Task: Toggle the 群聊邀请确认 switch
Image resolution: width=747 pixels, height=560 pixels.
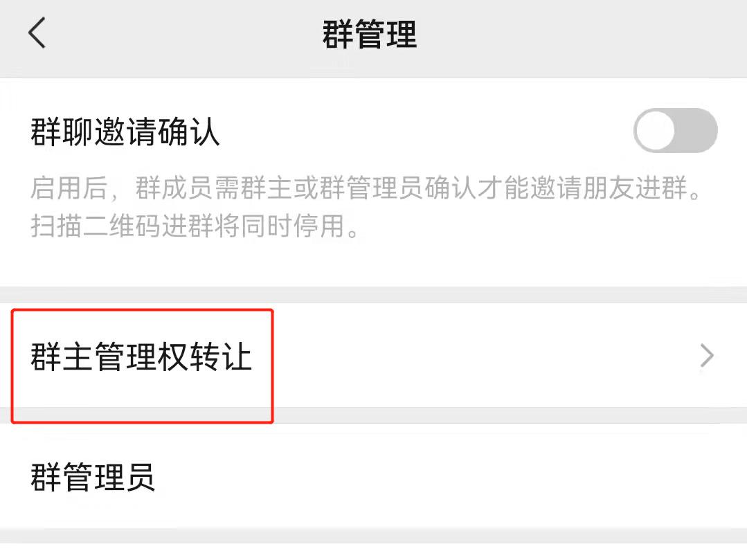Action: (x=675, y=130)
